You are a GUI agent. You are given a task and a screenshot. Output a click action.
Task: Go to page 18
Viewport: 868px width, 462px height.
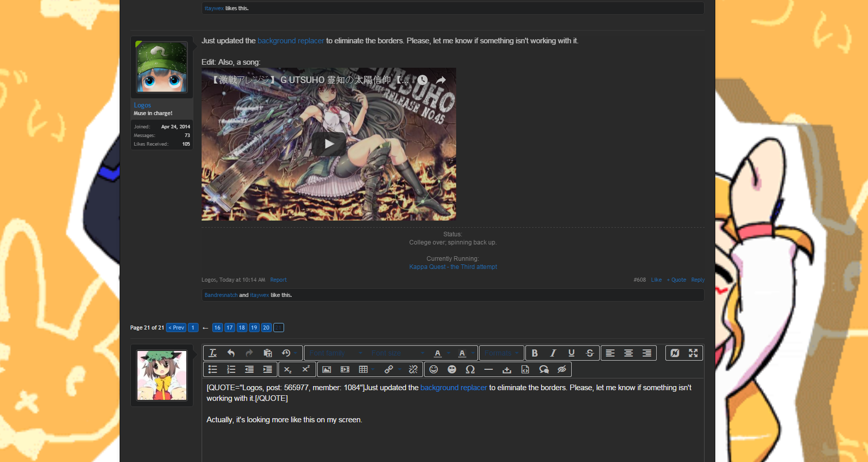point(242,328)
